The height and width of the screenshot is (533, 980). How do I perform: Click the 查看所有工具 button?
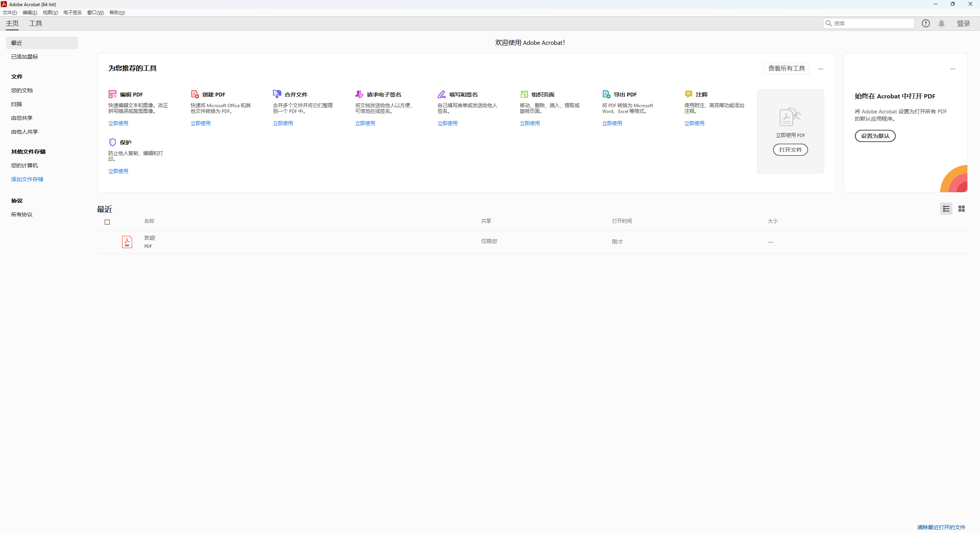(787, 69)
